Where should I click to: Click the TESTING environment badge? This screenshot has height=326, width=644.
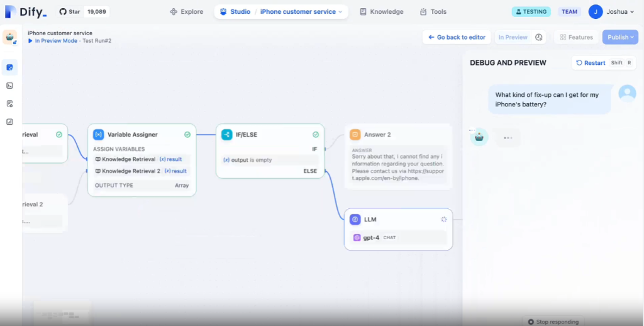click(x=531, y=11)
